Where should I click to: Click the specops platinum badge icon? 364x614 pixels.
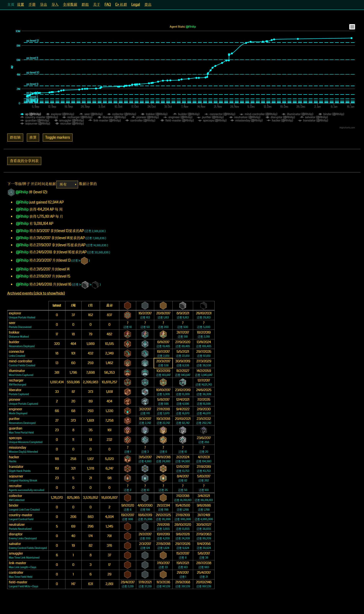tap(183, 440)
